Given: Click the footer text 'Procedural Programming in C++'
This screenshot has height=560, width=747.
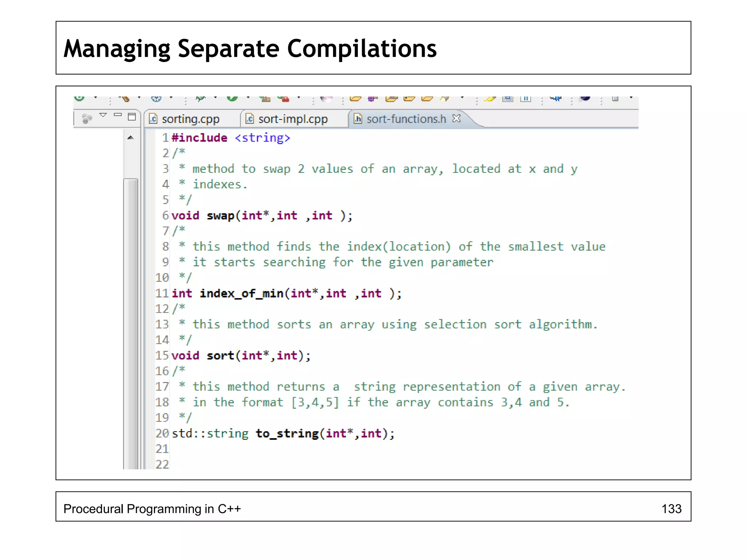Looking at the screenshot, I should click(x=152, y=509).
